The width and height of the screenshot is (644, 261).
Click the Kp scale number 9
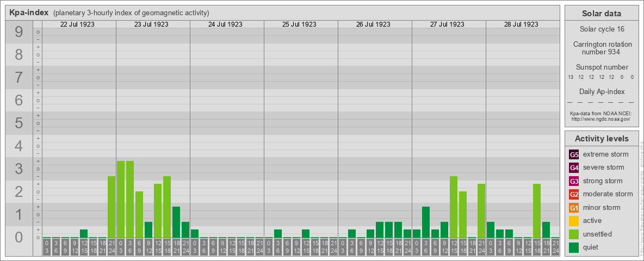point(19,32)
